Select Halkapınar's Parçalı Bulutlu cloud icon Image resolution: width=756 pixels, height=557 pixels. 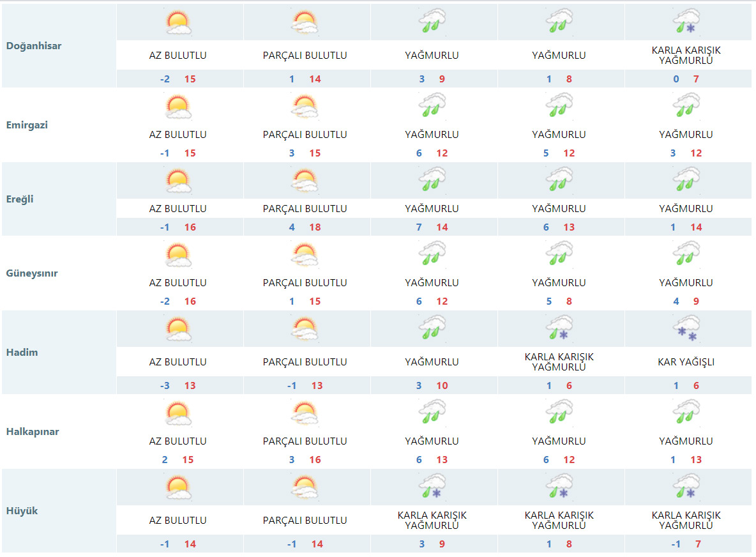point(305,413)
